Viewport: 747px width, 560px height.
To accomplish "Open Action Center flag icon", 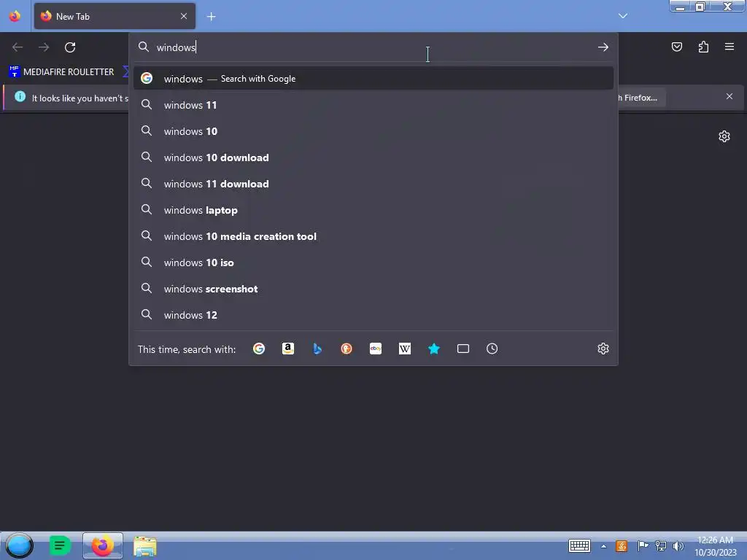I will tap(642, 545).
